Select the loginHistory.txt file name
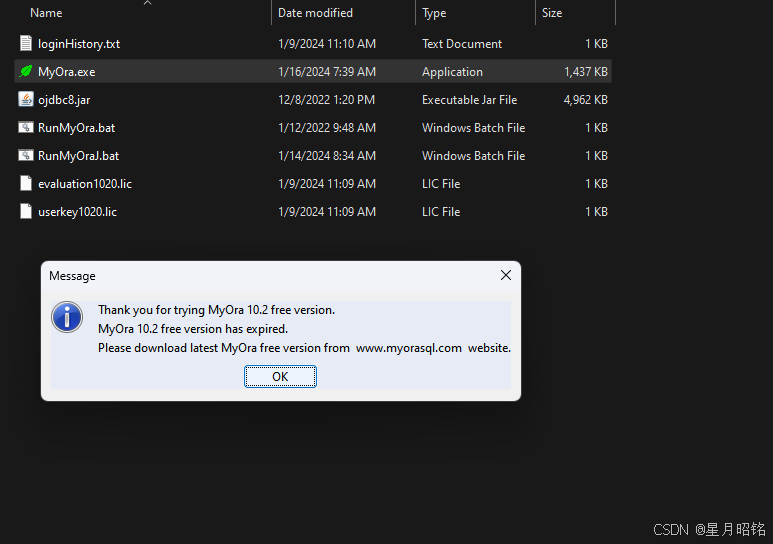 79,44
